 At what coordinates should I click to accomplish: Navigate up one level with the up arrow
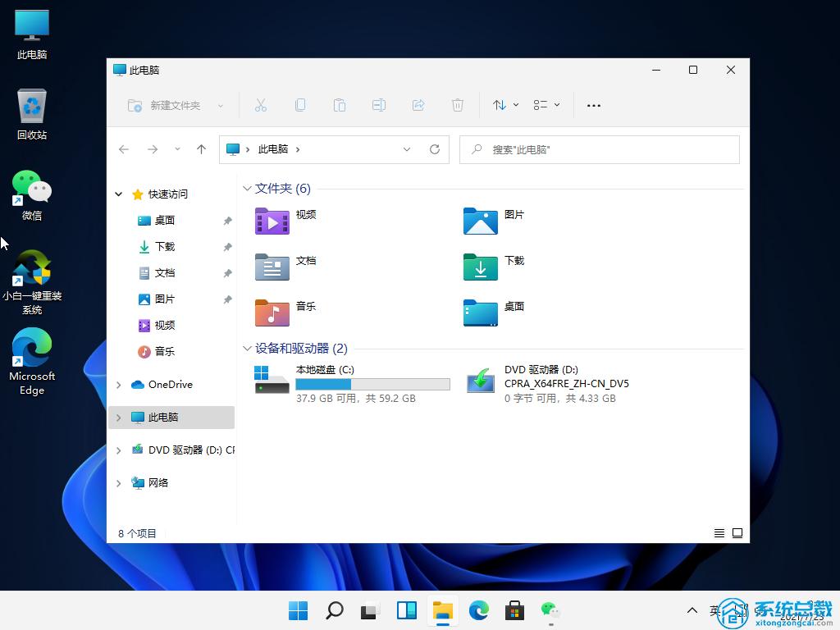click(x=203, y=149)
